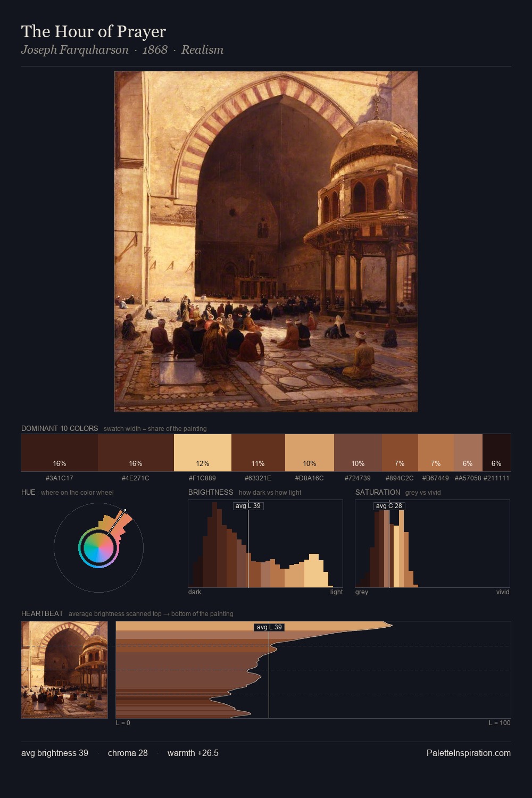Viewport: 532px width, 798px height.
Task: Click the L = 0 axis label
Action: coord(123,723)
